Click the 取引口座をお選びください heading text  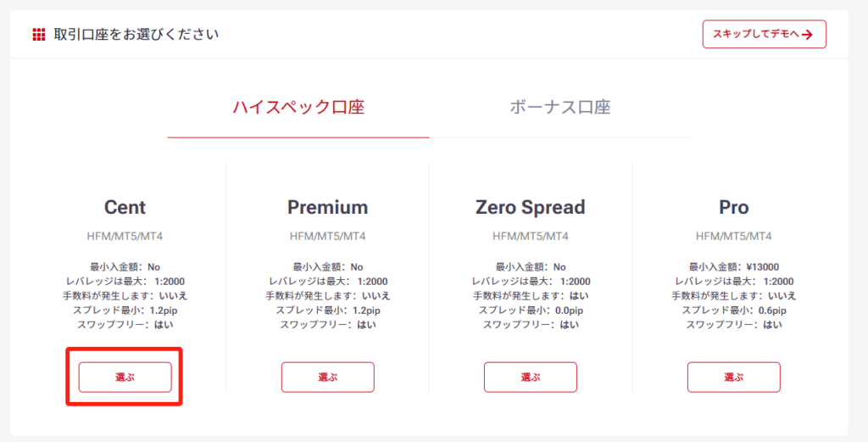pos(136,35)
